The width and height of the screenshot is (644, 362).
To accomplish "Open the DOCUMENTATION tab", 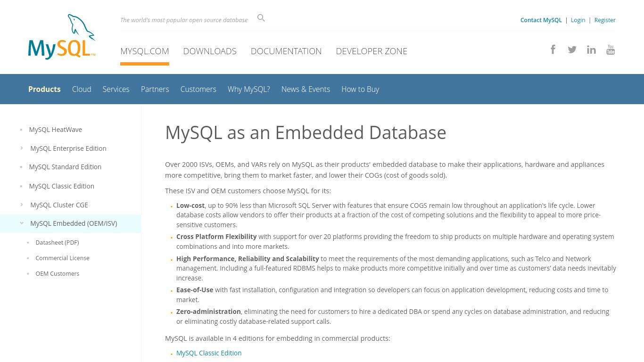I will [x=286, y=51].
